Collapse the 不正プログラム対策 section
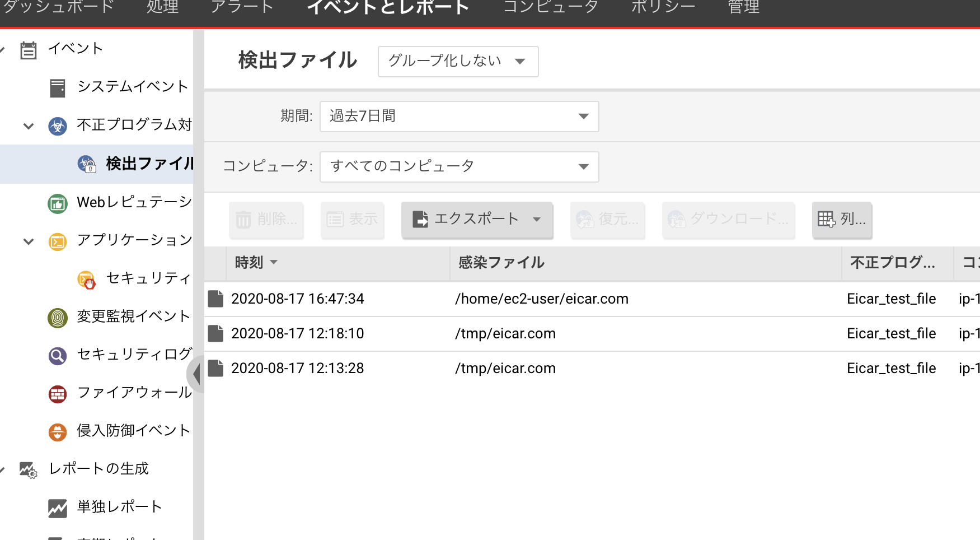 pos(27,125)
